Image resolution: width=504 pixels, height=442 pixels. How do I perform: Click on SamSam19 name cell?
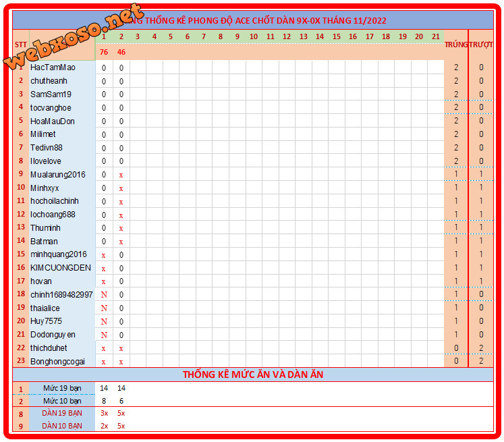[51, 94]
